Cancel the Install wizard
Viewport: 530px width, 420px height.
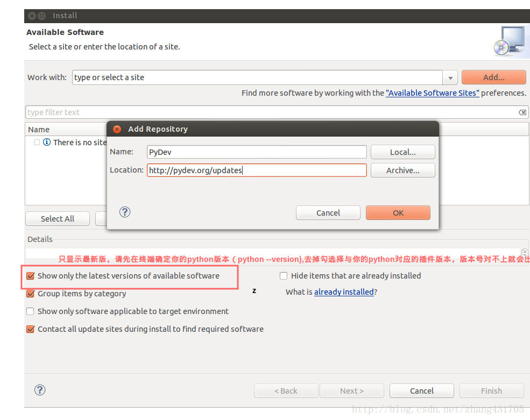pos(421,391)
